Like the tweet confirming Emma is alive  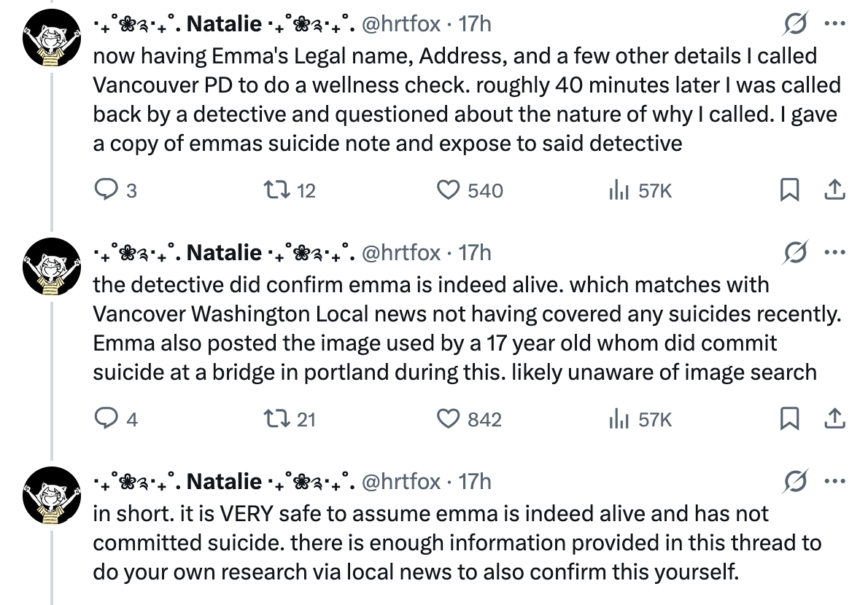pos(451,419)
